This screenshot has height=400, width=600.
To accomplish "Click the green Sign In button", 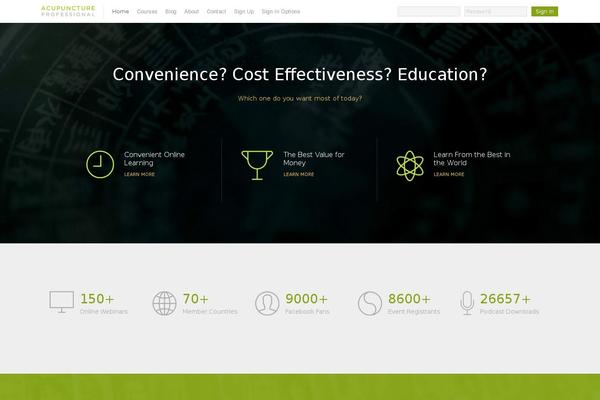I will 545,11.
